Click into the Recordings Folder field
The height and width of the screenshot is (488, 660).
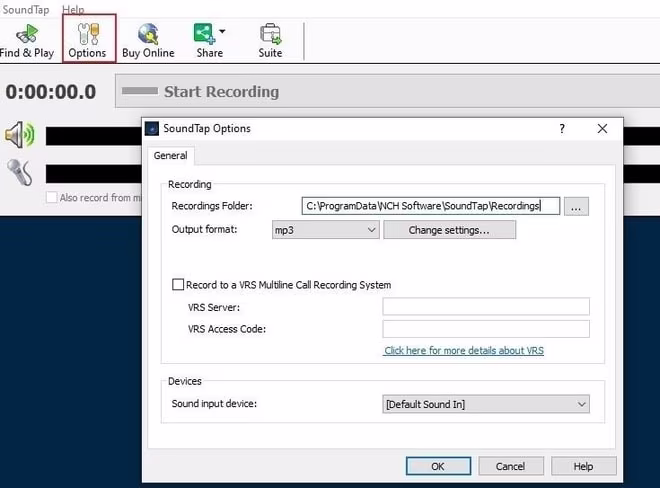point(431,206)
